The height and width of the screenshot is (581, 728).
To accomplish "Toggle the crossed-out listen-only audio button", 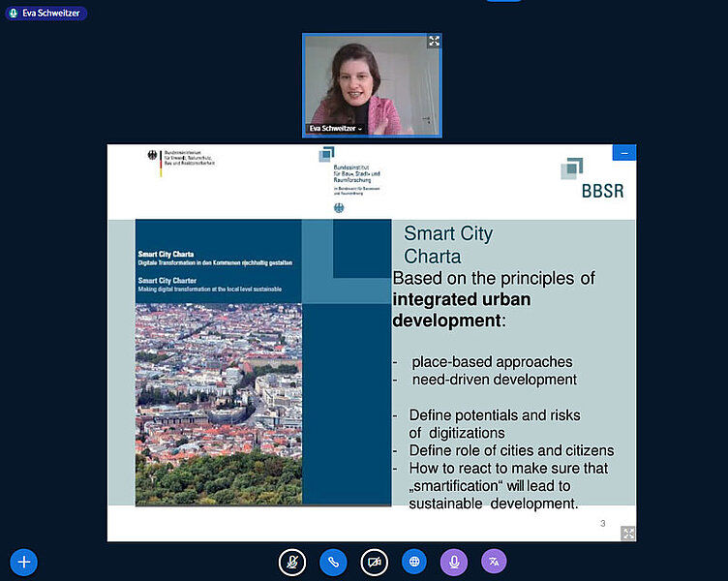I will pos(292,562).
